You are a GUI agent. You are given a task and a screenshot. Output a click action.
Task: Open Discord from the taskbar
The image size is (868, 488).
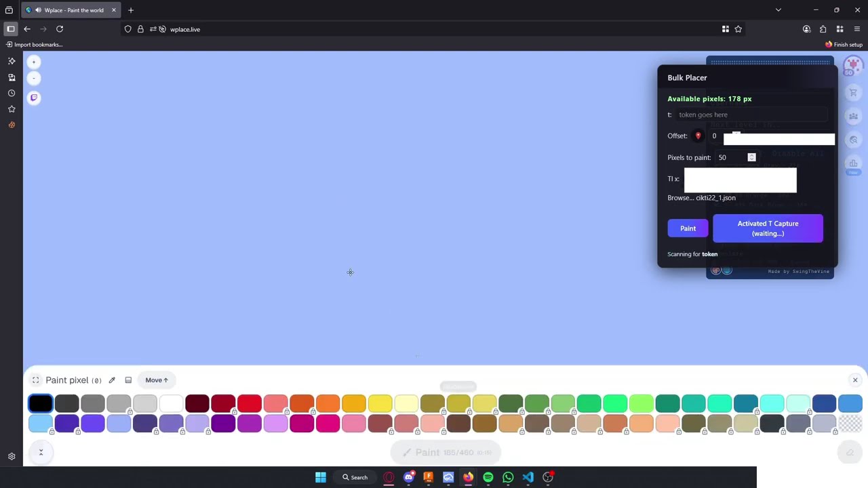[x=408, y=477]
